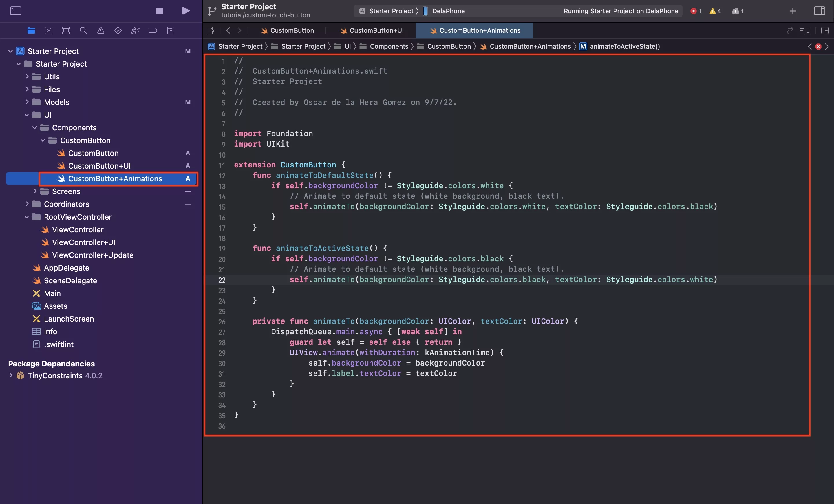Click the warning count icon in status bar
Viewport: 834px width, 504px height.
click(716, 11)
